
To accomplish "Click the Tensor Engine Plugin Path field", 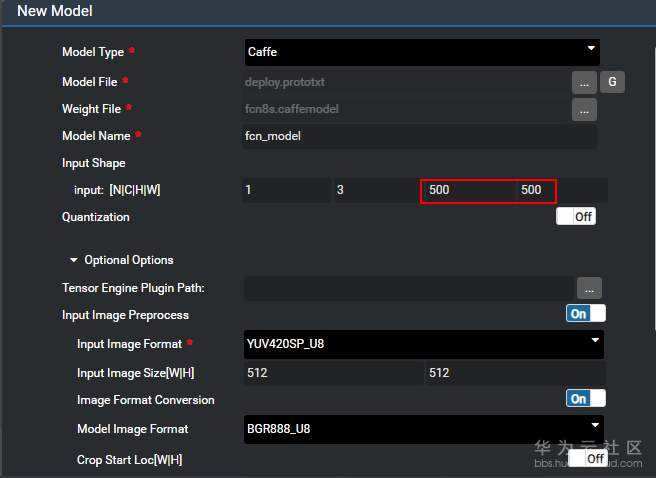I will [x=407, y=288].
